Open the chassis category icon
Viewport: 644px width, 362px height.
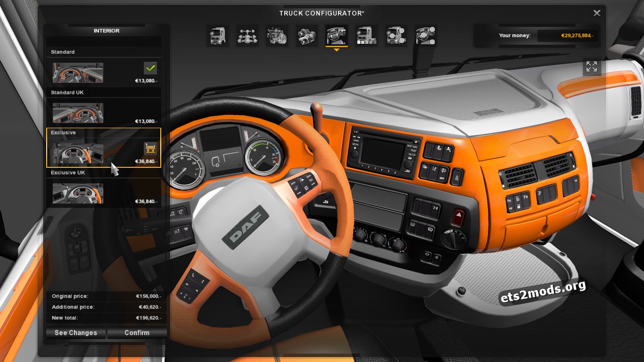click(248, 36)
